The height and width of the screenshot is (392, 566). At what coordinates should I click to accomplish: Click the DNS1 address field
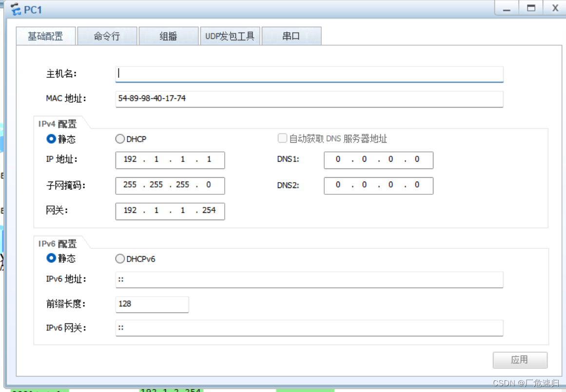point(378,160)
